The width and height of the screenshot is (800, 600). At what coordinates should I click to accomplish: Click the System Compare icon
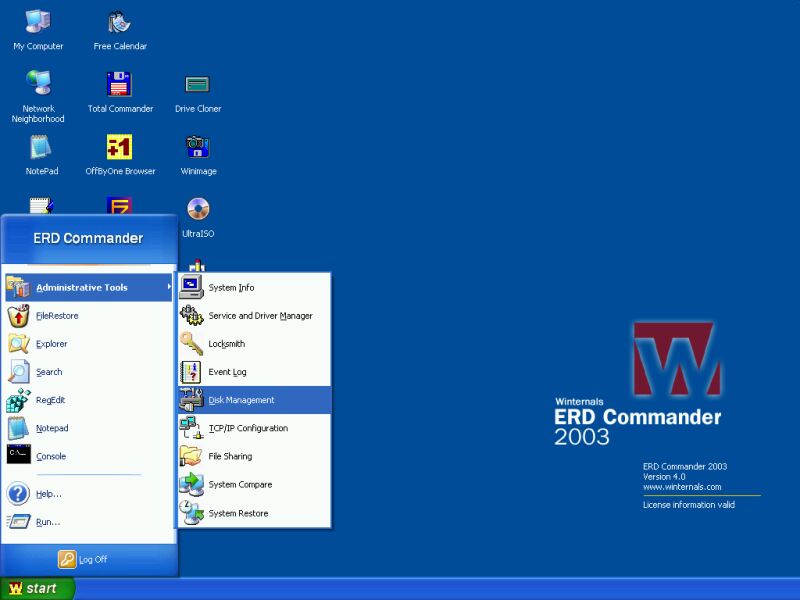(191, 484)
